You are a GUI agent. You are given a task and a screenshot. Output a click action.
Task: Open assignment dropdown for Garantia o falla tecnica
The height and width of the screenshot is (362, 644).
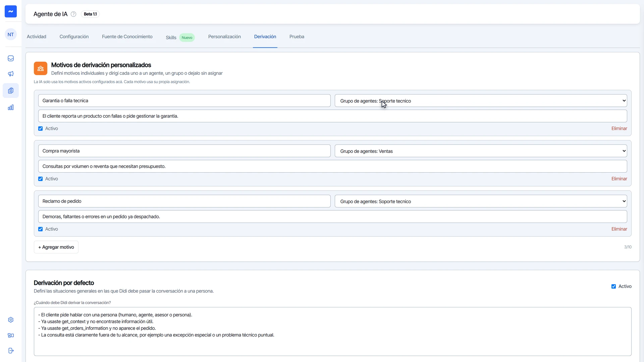[x=481, y=101]
